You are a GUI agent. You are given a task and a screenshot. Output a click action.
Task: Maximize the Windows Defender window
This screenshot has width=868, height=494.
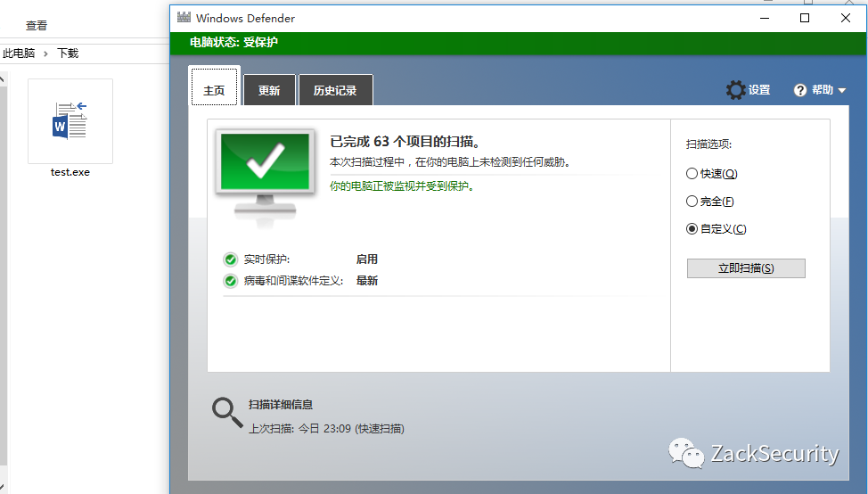tap(805, 18)
